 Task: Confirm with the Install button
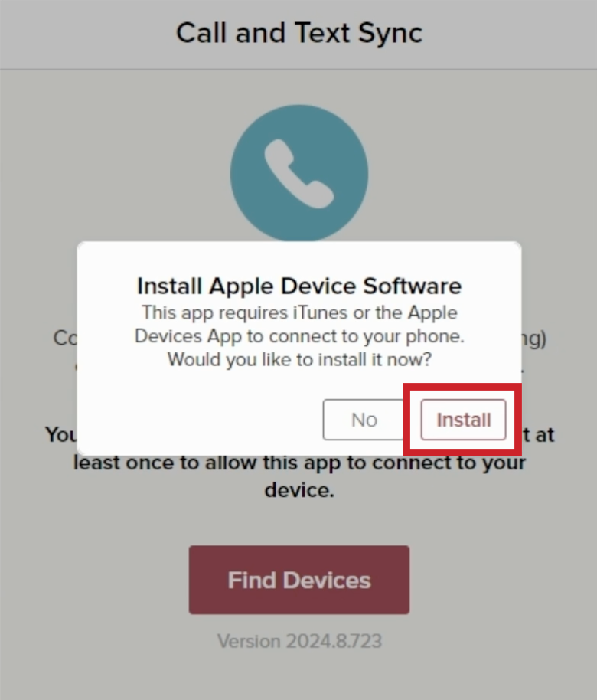click(x=463, y=420)
